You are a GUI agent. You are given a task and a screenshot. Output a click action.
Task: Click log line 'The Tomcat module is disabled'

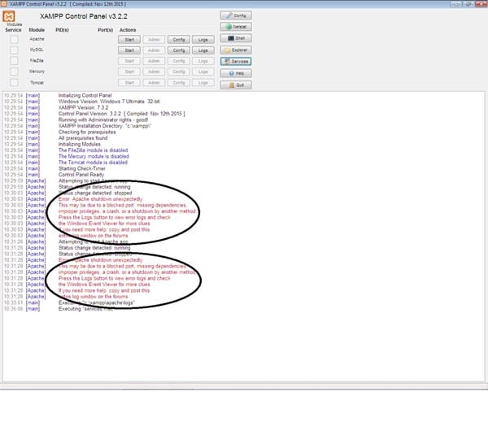tap(93, 163)
